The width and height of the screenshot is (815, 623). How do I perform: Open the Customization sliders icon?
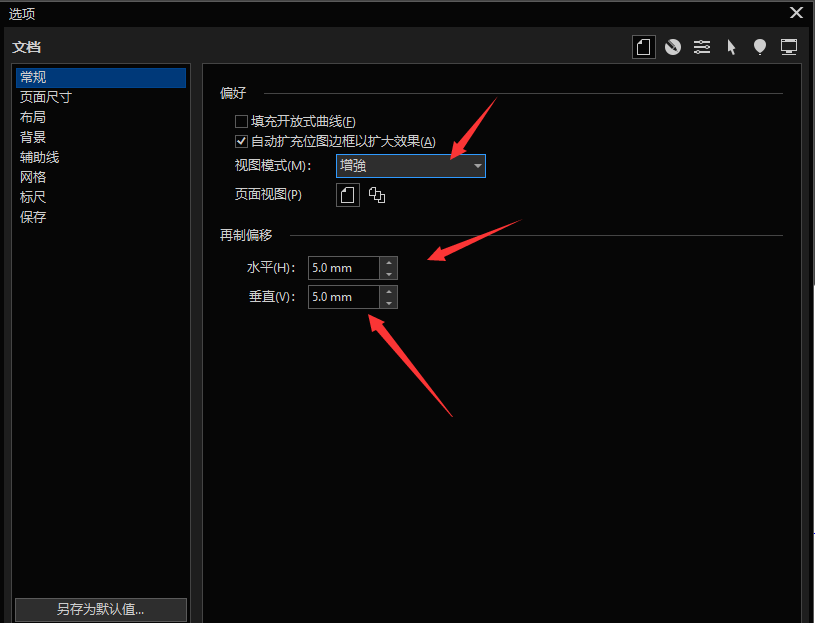coord(702,47)
